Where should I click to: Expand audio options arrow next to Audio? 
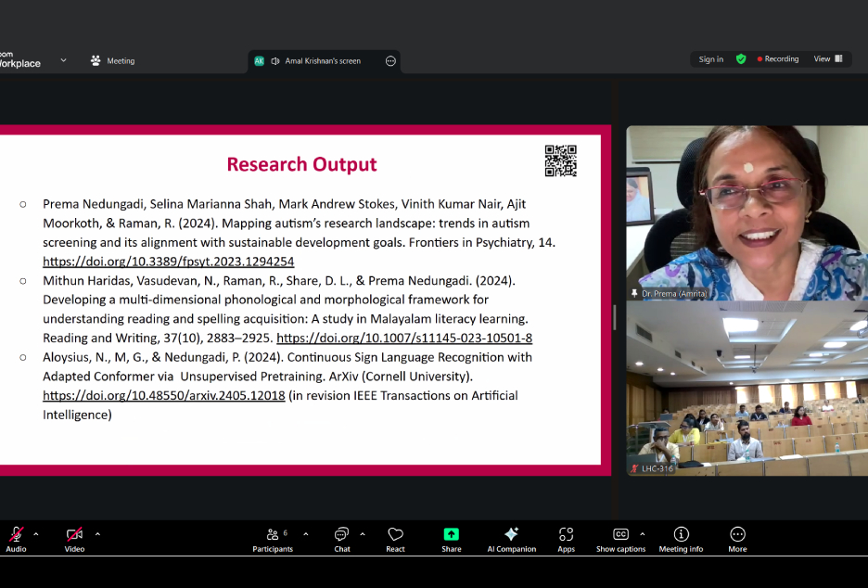pyautogui.click(x=36, y=534)
